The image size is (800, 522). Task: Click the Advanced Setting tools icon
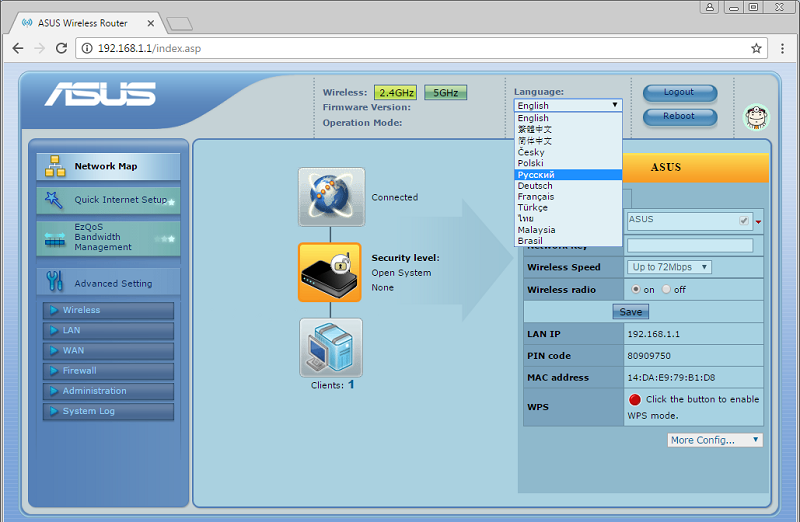(x=54, y=281)
